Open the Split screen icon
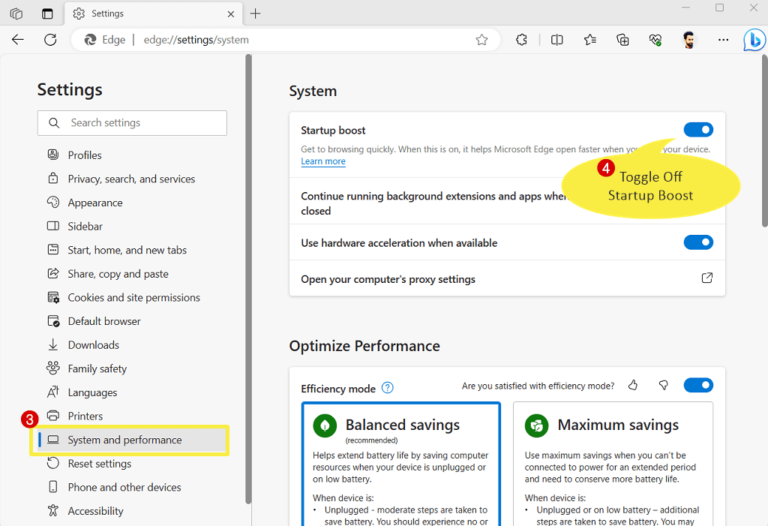 pyautogui.click(x=557, y=40)
